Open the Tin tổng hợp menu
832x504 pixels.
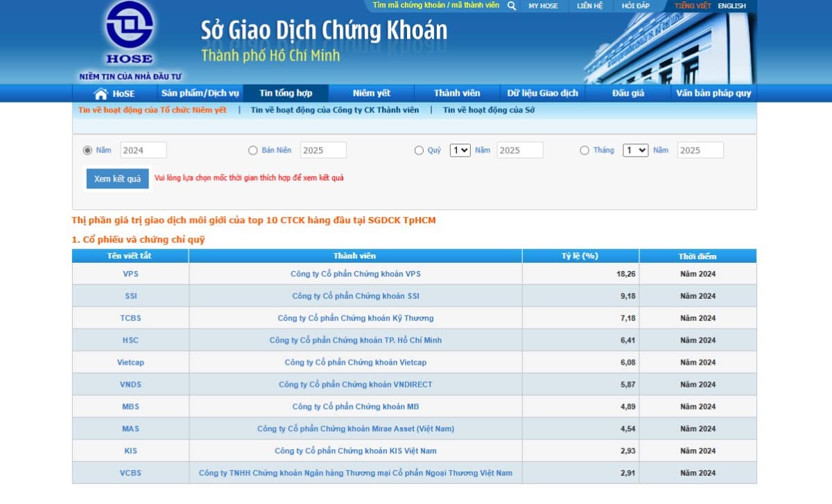(286, 94)
